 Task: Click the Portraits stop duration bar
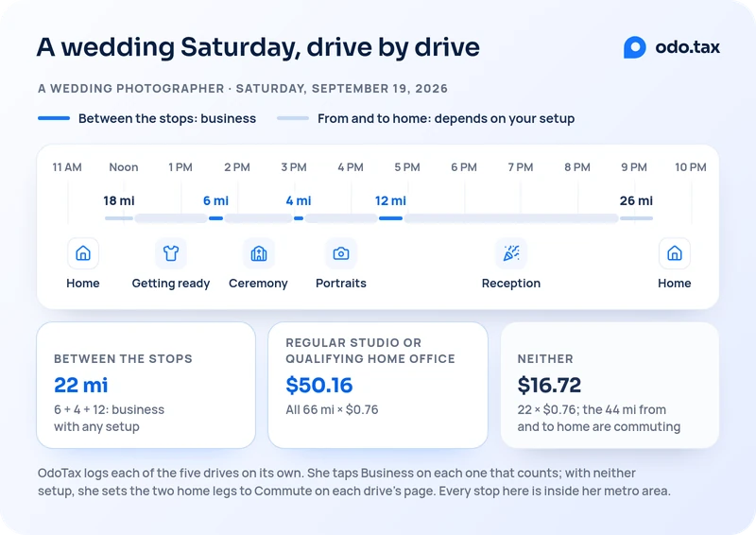tap(341, 218)
